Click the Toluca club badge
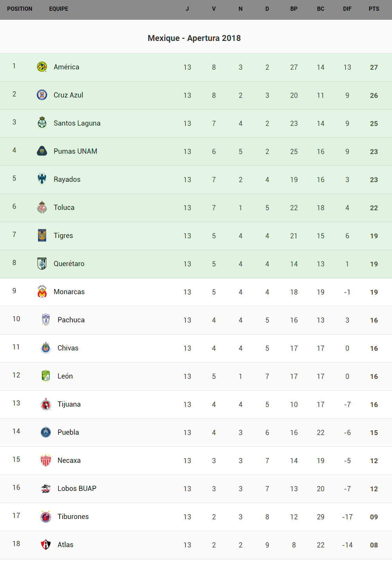This screenshot has height=561, width=392. coord(42,207)
